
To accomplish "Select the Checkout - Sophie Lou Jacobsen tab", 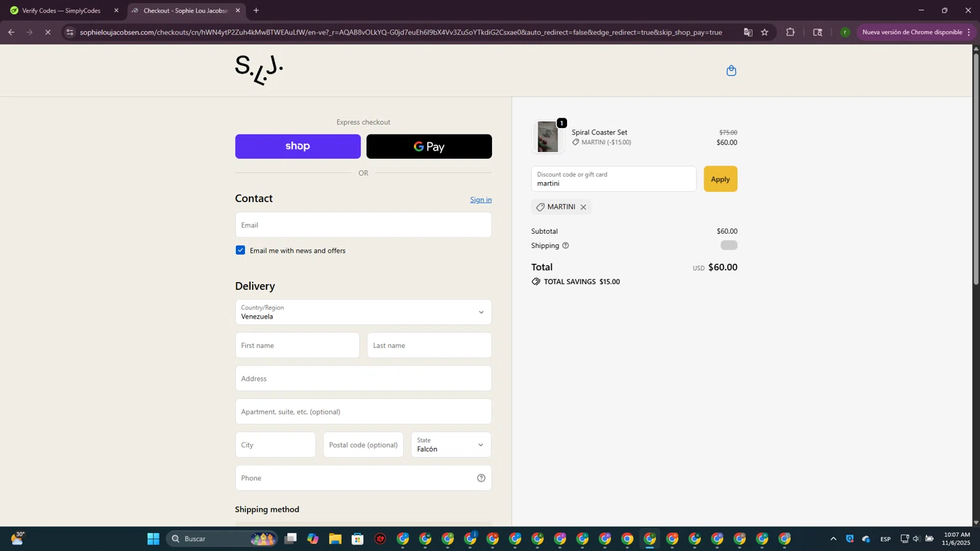I will [x=186, y=10].
